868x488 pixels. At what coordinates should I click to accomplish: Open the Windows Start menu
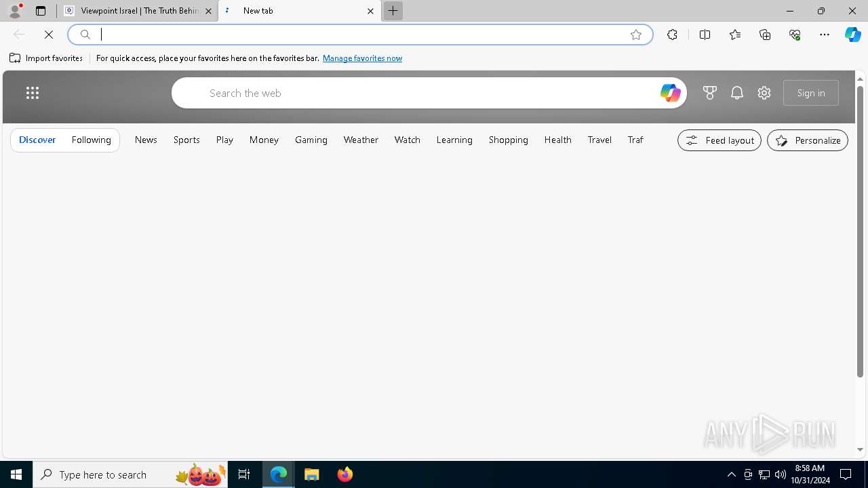[16, 474]
